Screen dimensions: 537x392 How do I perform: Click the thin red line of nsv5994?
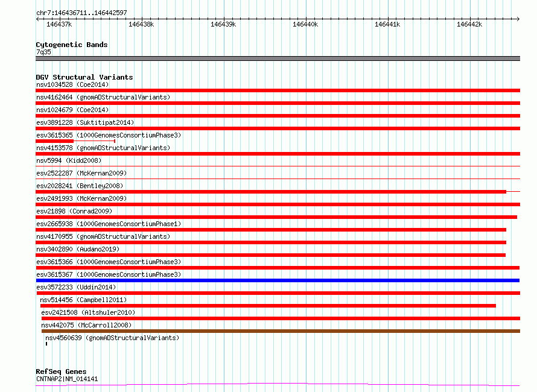[x=278, y=166]
